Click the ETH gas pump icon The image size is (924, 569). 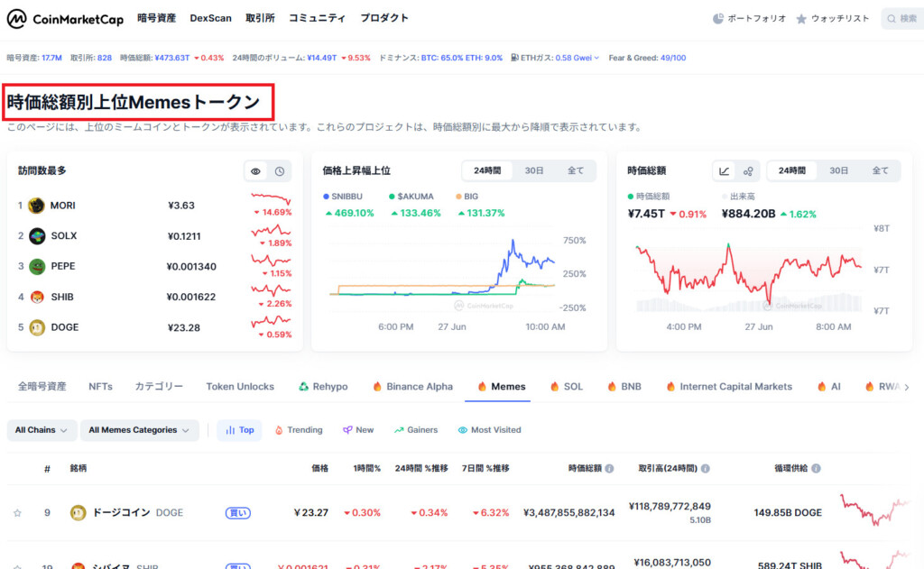[x=514, y=58]
